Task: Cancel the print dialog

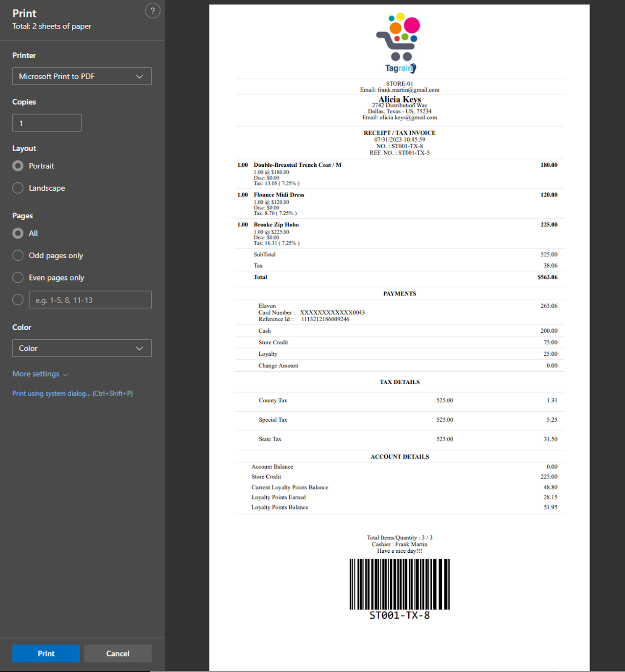Action: [118, 654]
